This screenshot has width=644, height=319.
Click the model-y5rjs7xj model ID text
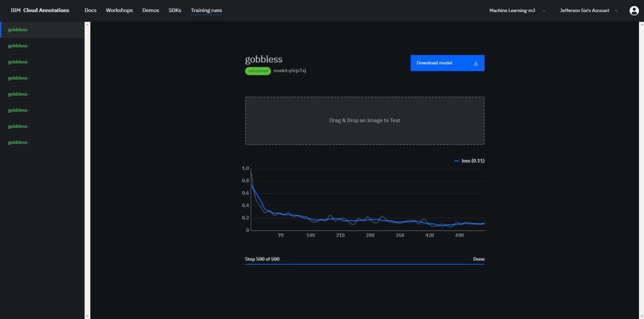pos(290,71)
